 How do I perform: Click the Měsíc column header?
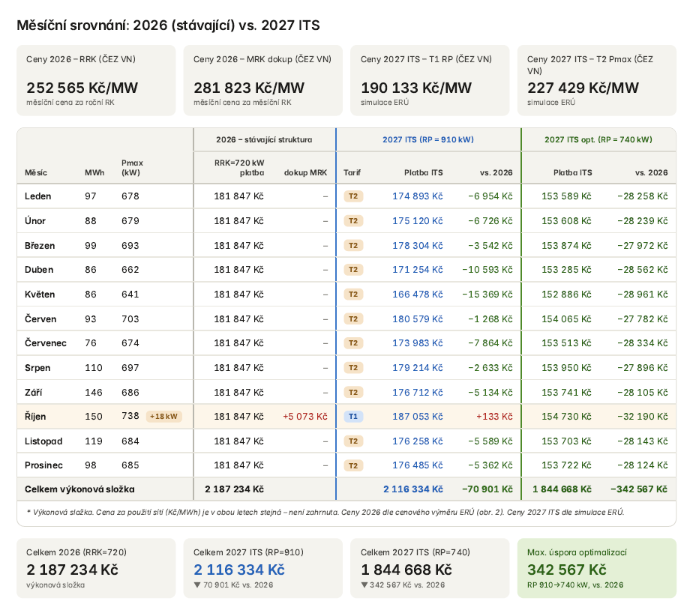(36, 172)
